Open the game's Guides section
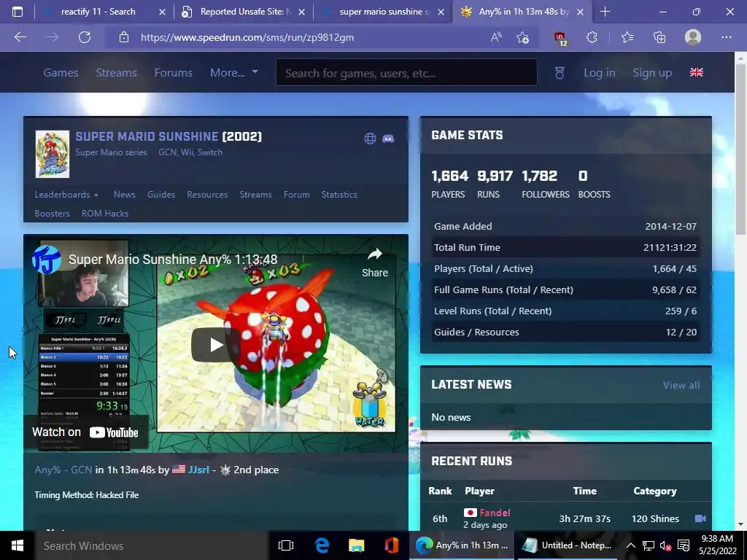Viewport: 747px width, 560px height. click(x=161, y=194)
